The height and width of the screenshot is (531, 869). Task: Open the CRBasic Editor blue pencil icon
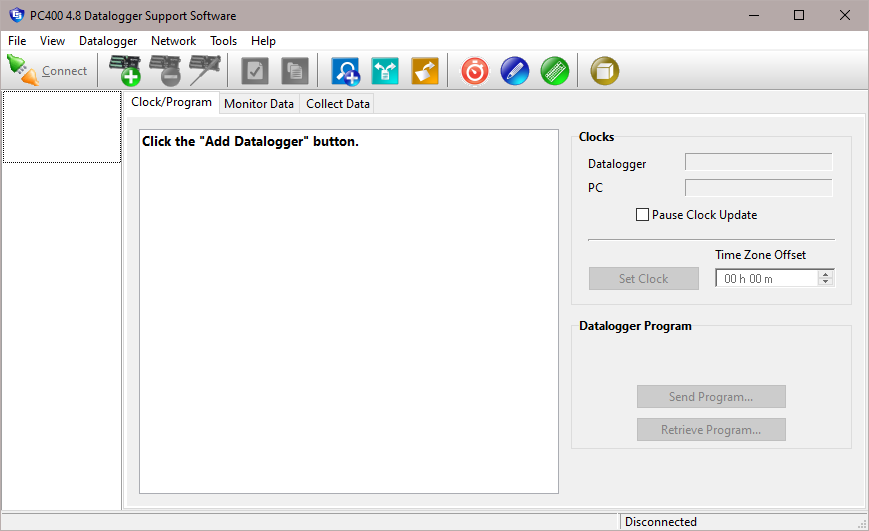click(x=515, y=70)
